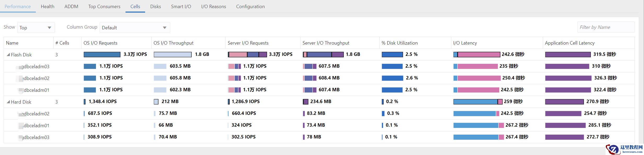This screenshot has width=644, height=155.
Task: Click Flash Disk Server I/O Requests bar
Action: pyautogui.click(x=247, y=55)
